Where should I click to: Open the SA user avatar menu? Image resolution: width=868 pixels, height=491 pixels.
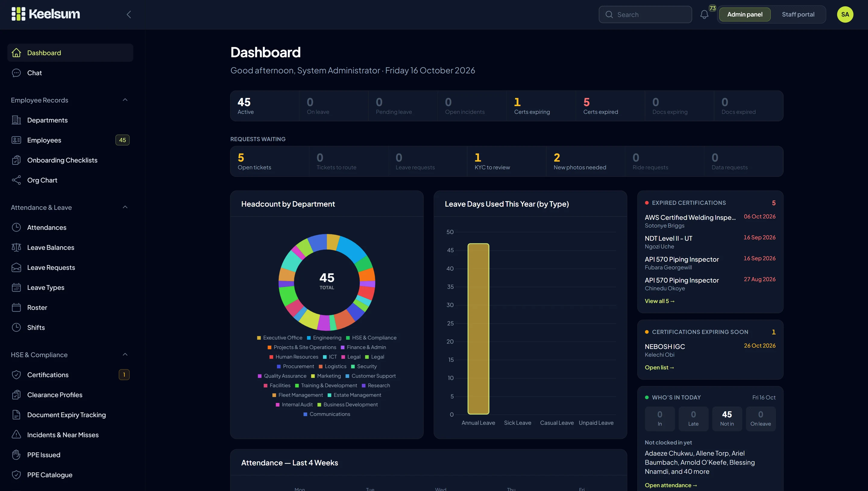(x=845, y=14)
